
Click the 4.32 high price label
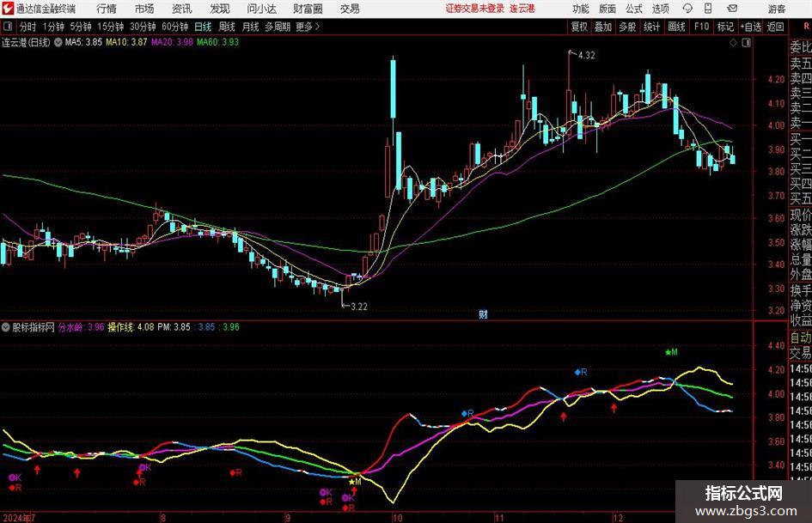pyautogui.click(x=586, y=56)
